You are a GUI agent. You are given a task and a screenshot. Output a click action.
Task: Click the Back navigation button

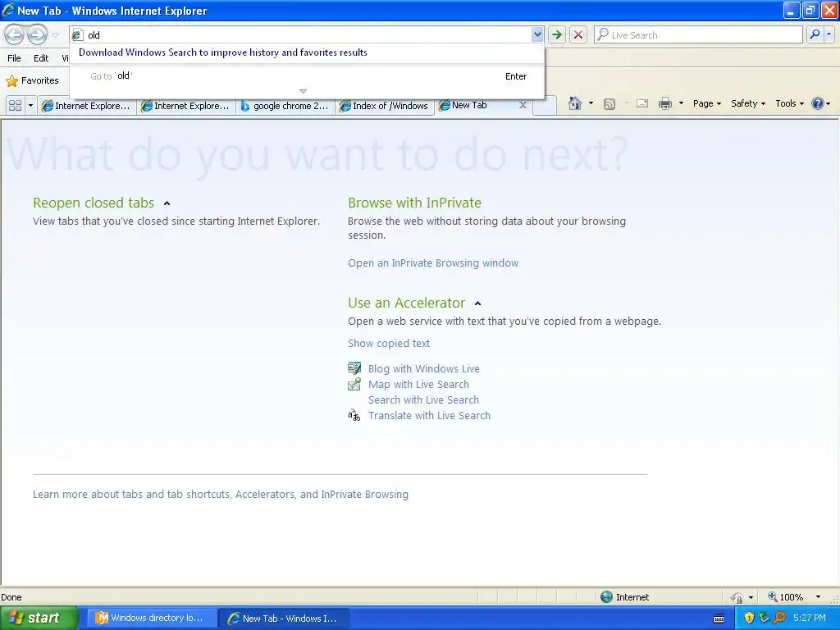[x=15, y=35]
